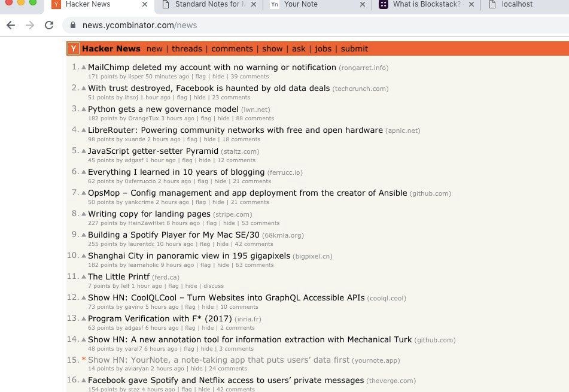This screenshot has width=569, height=392.
Task: Upvote the Shanghai City panoramic view story
Action: pos(84,256)
